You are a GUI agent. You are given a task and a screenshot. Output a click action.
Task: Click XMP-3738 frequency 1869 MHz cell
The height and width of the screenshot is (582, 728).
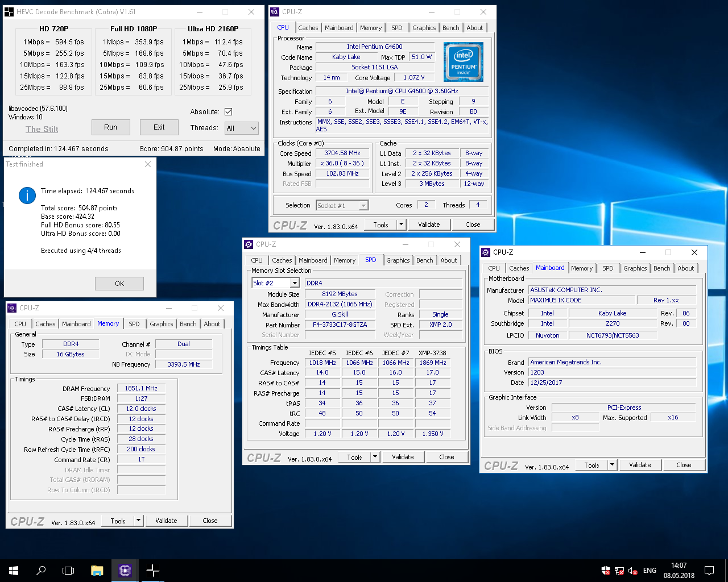[432, 363]
